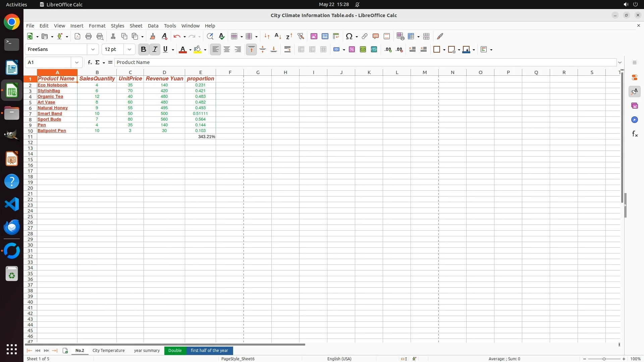Format as Percent icon
This screenshot has width=644, height=362.
click(x=352, y=50)
